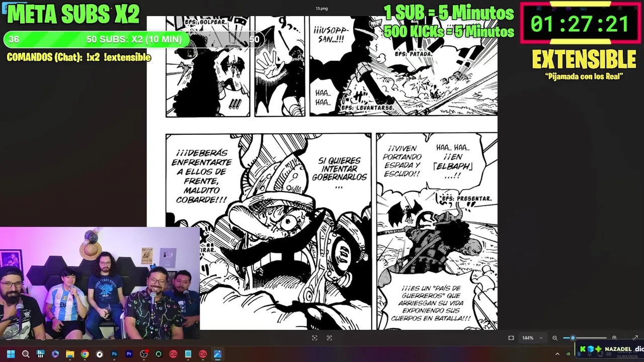Viewport: 644px width, 362px height.
Task: Open File Explorer from the taskbar
Action: click(x=70, y=354)
